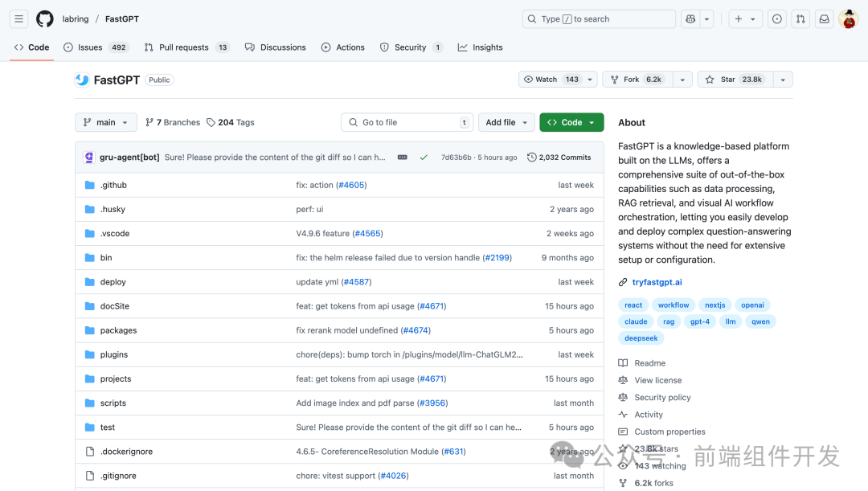Click the Type / to search box
Screen dimensions: 868x491
599,18
